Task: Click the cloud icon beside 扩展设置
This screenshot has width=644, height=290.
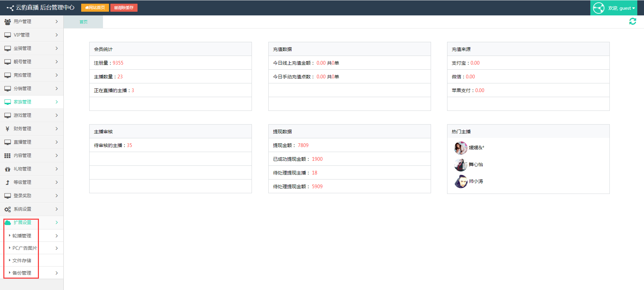Action: tap(8, 223)
